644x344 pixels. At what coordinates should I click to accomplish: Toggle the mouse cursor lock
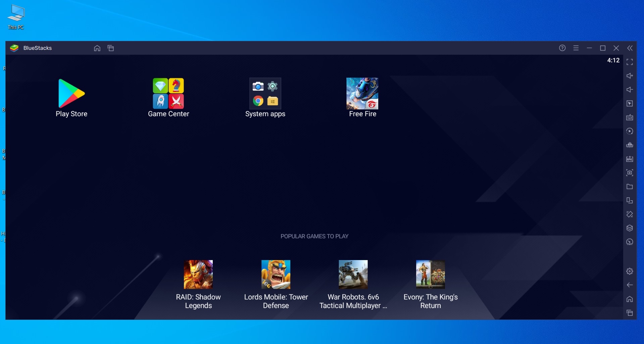coord(630,103)
